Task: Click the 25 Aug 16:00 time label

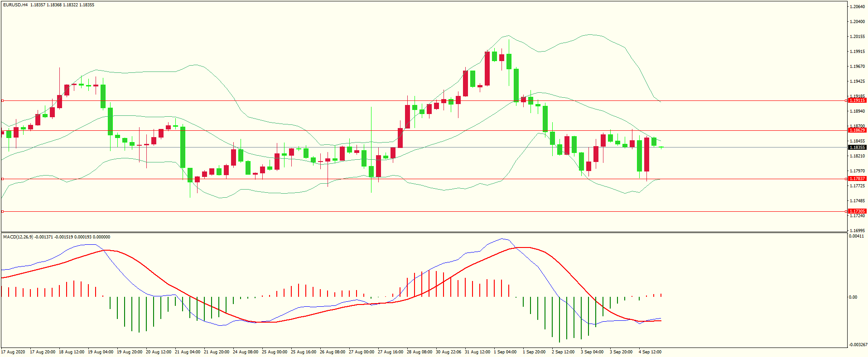Action: tap(304, 352)
